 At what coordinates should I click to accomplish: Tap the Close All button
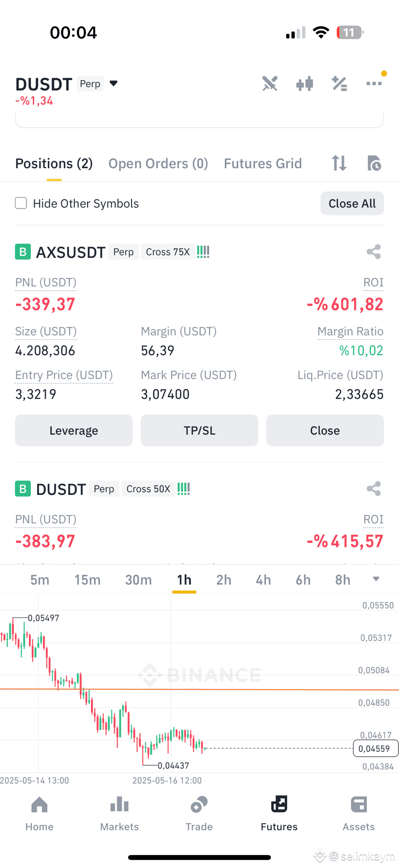tap(352, 203)
